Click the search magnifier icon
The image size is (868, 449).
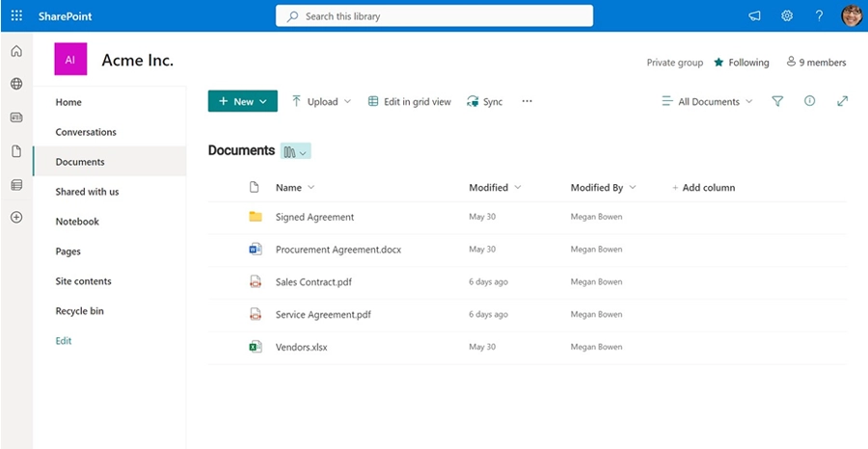[x=292, y=16]
